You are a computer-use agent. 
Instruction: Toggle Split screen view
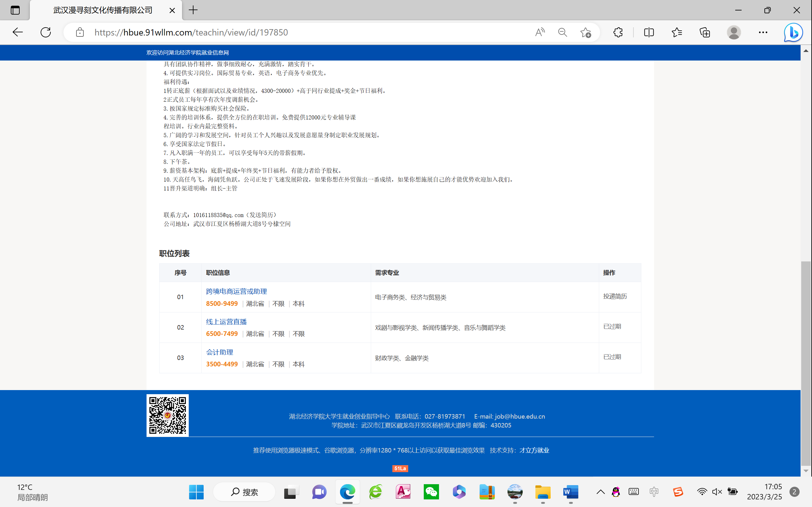(649, 32)
